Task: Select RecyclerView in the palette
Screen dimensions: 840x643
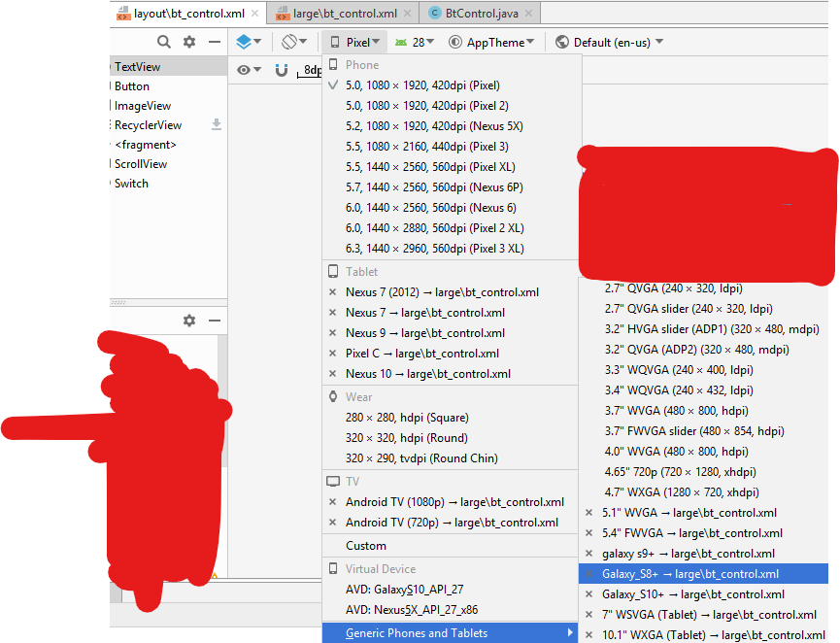Action: click(169, 125)
